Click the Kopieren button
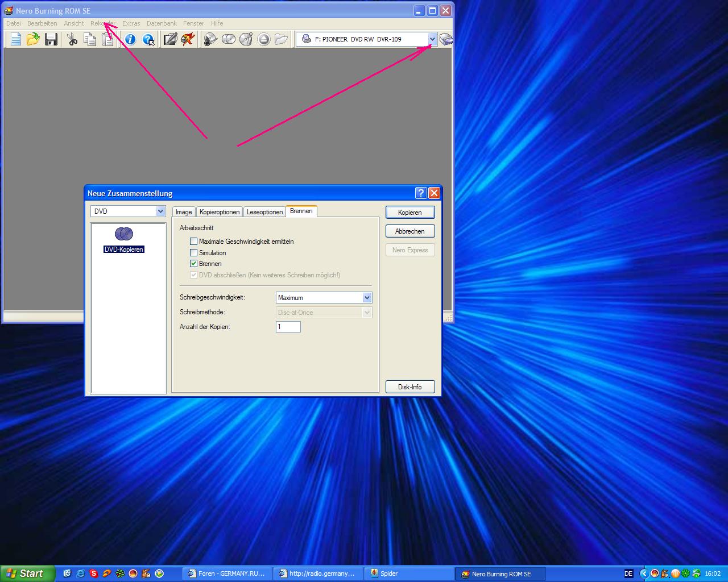Screen dimensions: 728x582 [x=410, y=213]
